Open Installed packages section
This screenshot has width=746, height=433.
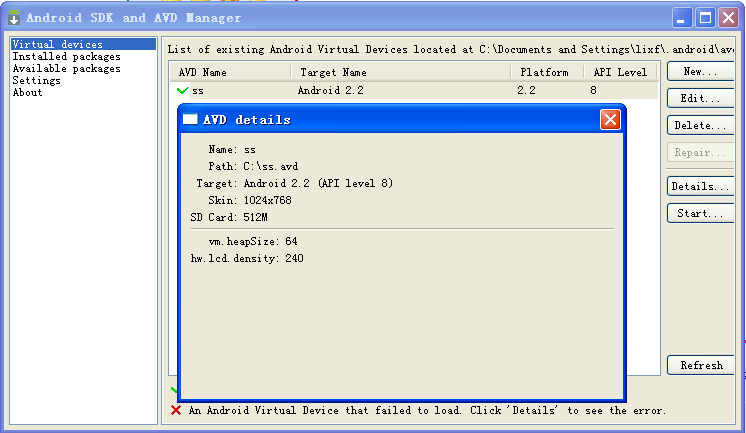(66, 57)
